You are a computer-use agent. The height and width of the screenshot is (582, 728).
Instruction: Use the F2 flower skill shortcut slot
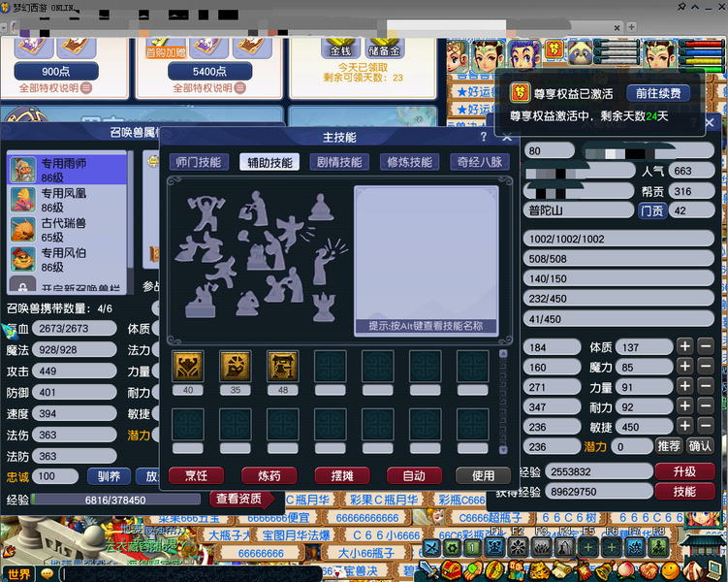coord(519,548)
